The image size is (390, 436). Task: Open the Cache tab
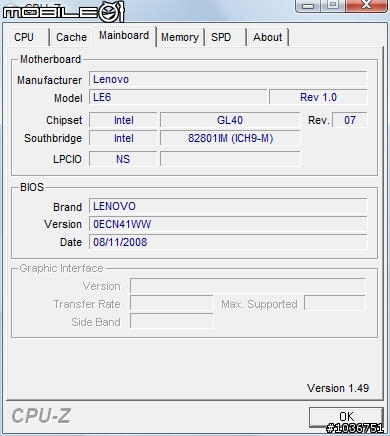[71, 37]
